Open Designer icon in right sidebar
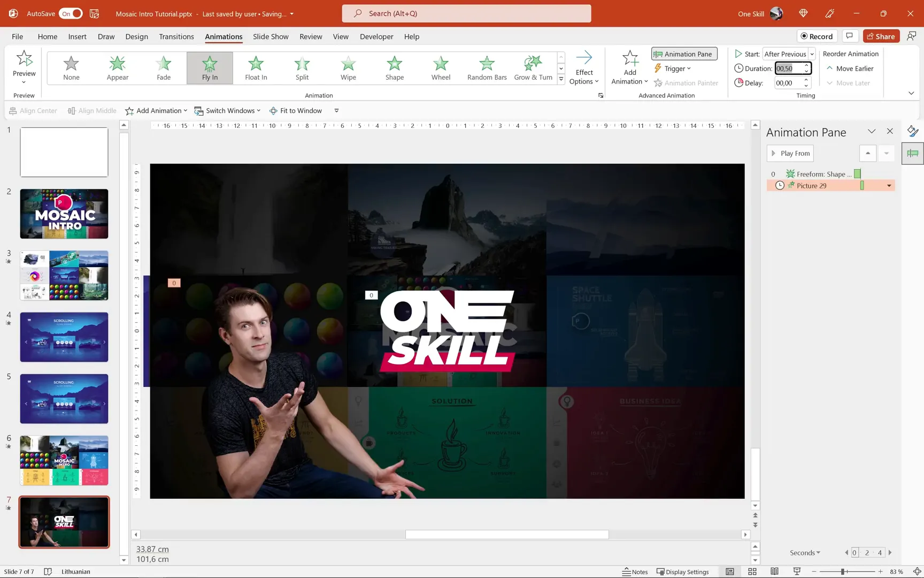The image size is (924, 578). point(912,131)
